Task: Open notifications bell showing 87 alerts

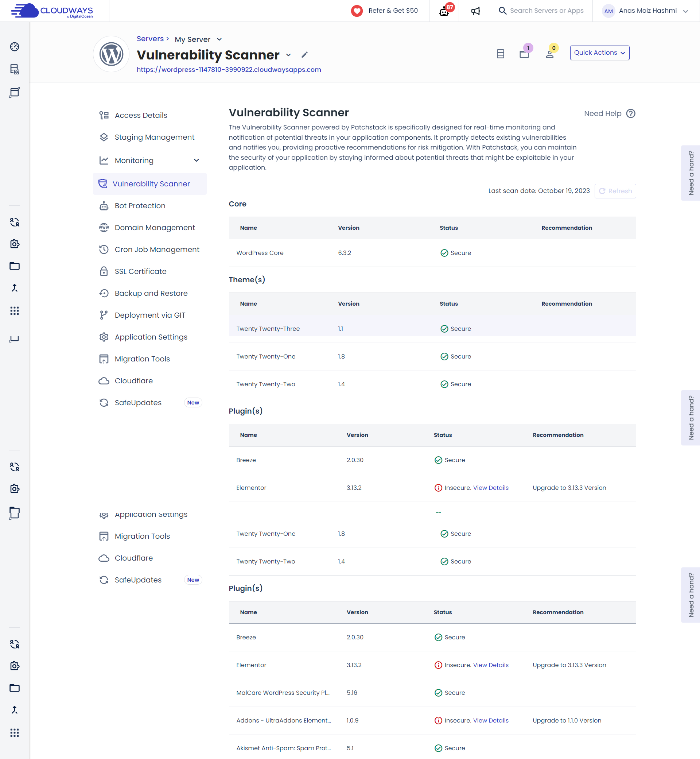Action: [x=444, y=11]
